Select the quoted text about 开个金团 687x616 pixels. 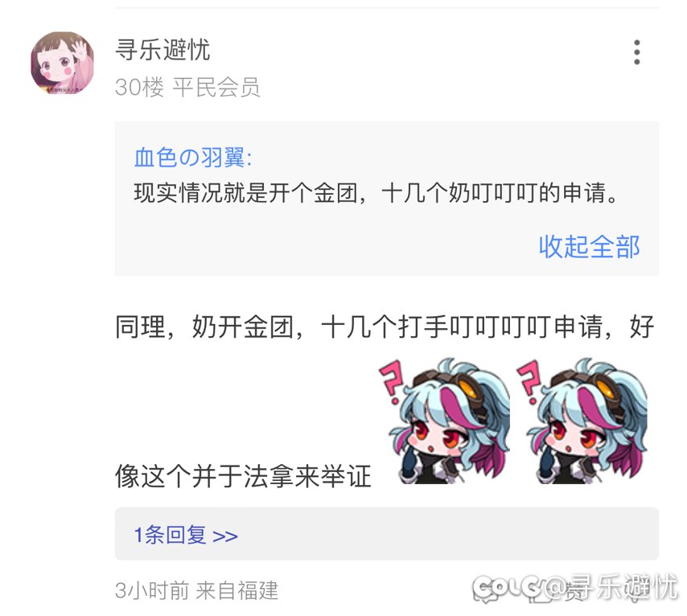click(376, 193)
